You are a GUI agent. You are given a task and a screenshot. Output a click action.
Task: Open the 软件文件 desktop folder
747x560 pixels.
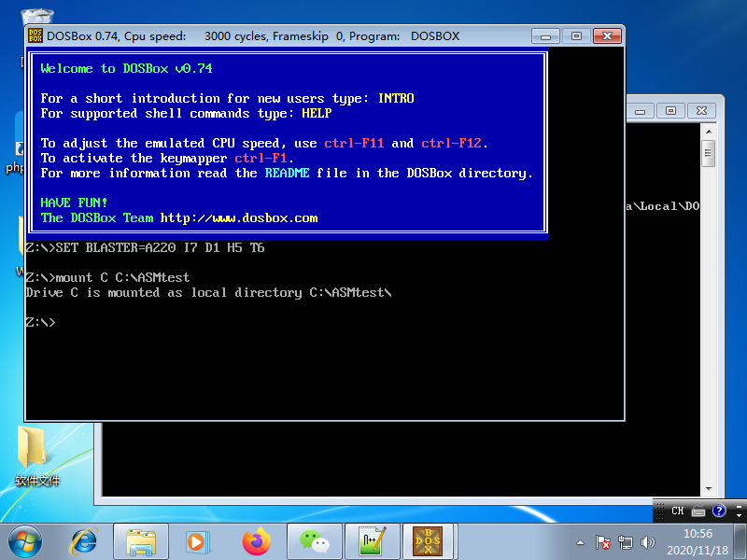click(x=36, y=455)
